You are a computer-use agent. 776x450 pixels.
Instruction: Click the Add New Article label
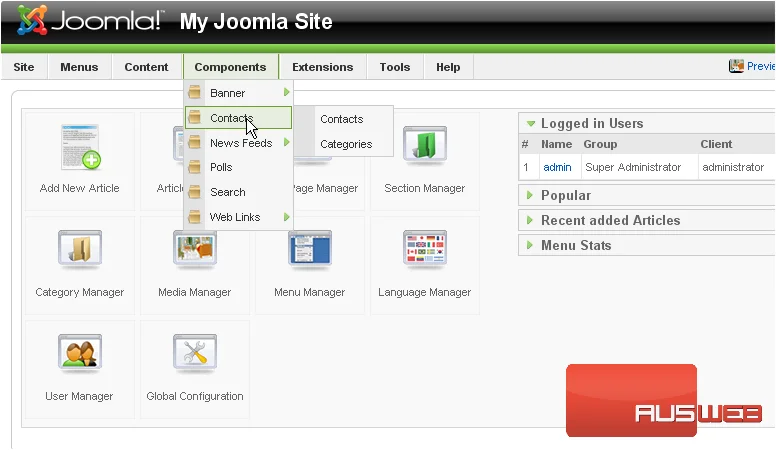point(80,188)
